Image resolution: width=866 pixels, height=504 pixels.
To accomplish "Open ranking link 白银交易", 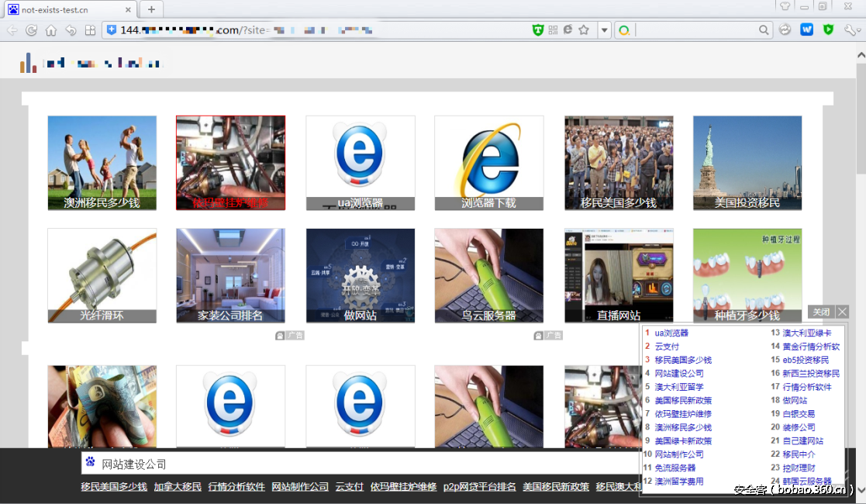I will [799, 413].
